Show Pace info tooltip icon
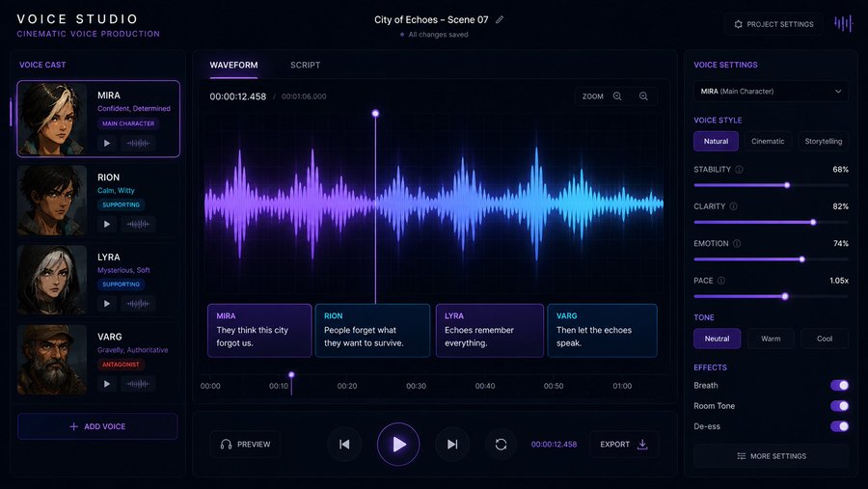The width and height of the screenshot is (868, 489). [721, 281]
